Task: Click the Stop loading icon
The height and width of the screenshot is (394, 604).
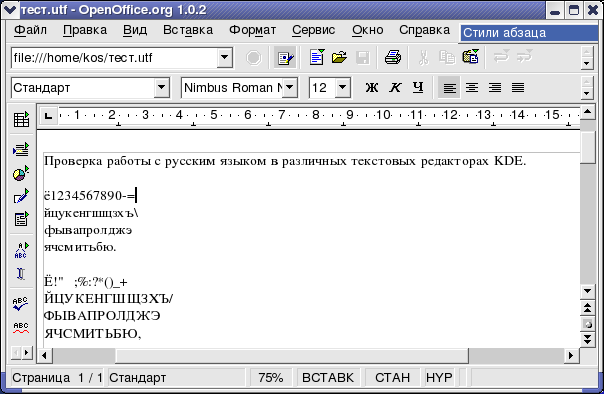Action: point(254,58)
